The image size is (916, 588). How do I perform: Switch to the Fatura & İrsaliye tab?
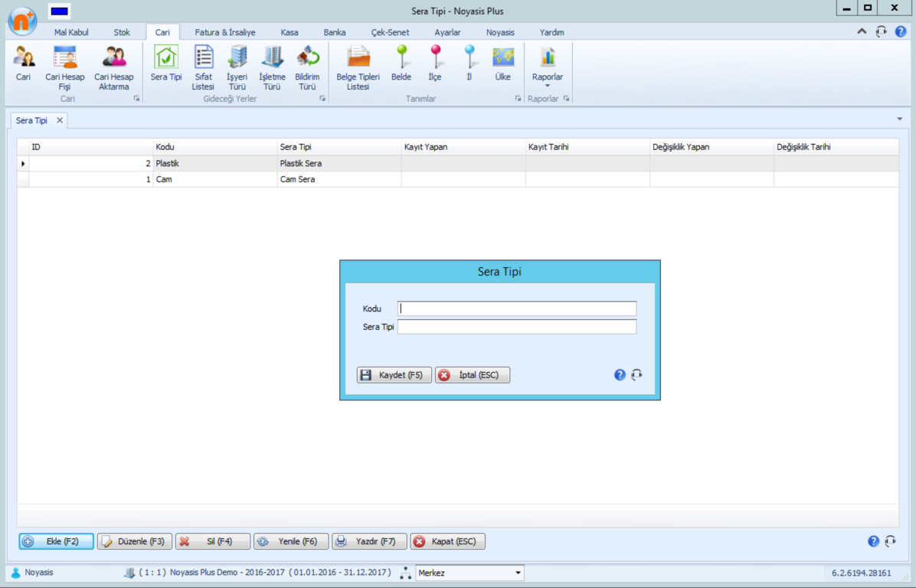tap(225, 32)
